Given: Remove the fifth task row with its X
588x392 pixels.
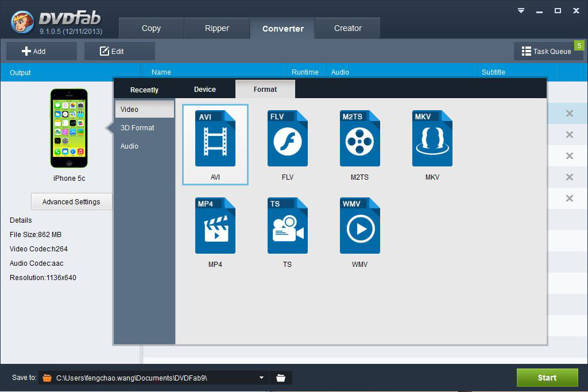Looking at the screenshot, I should [569, 198].
